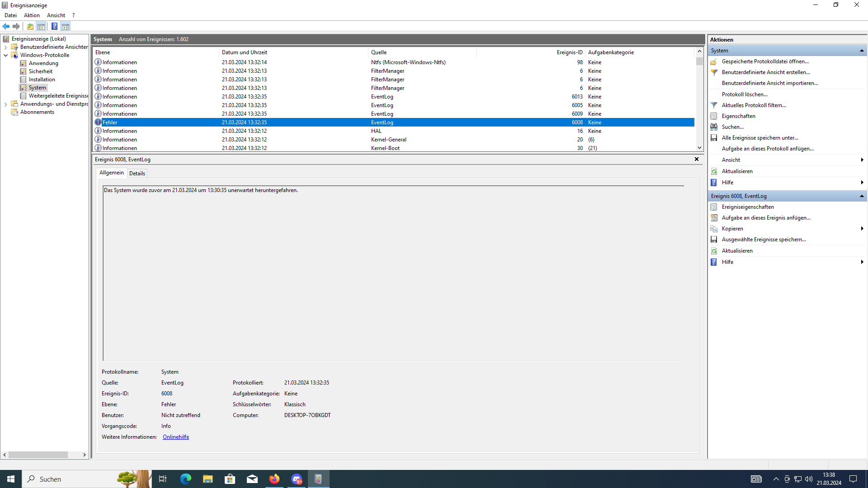This screenshot has width=868, height=488.
Task: Expand Benutzerdefinierte Ansichten tree node
Action: click(x=6, y=47)
